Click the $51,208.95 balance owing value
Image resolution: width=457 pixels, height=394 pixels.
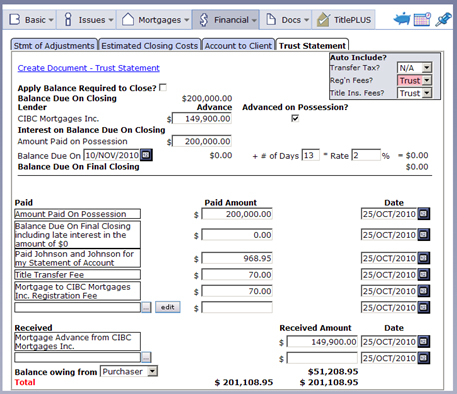click(333, 371)
